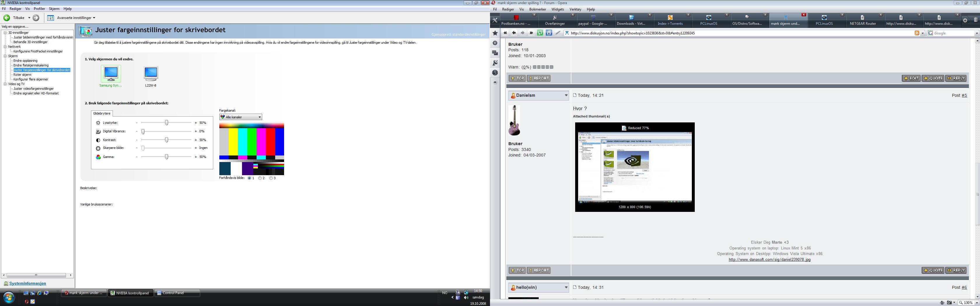Open the Tilbake history dropdown arrow
This screenshot has width=980, height=306.
click(x=29, y=18)
